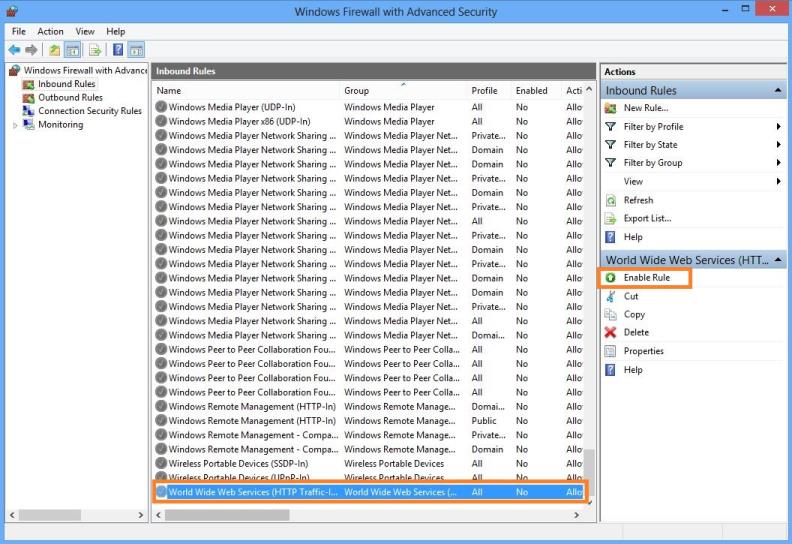Click the blue Help toolbar icon

pos(118,49)
